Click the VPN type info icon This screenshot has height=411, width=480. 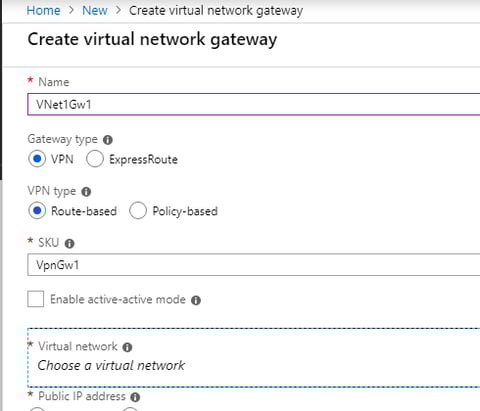pyautogui.click(x=86, y=192)
